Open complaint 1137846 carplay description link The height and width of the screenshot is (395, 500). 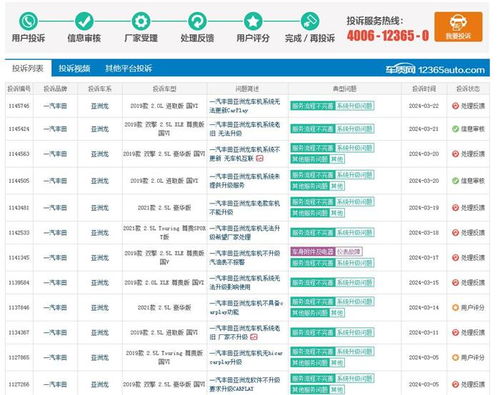[246, 307]
